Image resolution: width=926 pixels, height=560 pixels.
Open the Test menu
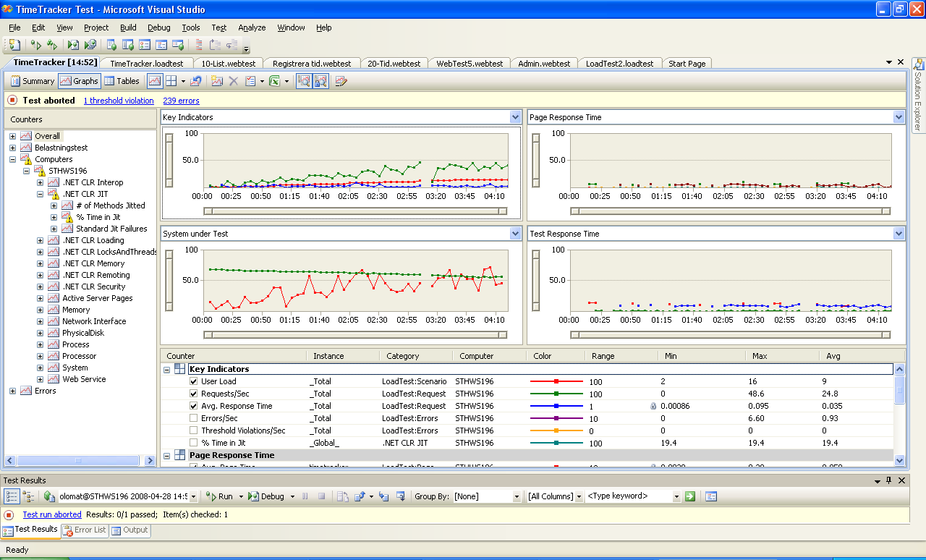click(x=219, y=27)
